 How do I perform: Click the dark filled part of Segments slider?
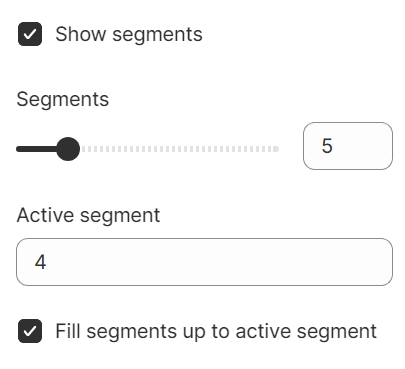37,149
